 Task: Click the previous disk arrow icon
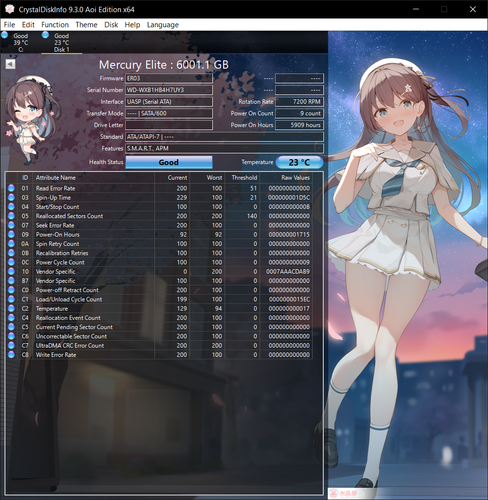[10, 64]
